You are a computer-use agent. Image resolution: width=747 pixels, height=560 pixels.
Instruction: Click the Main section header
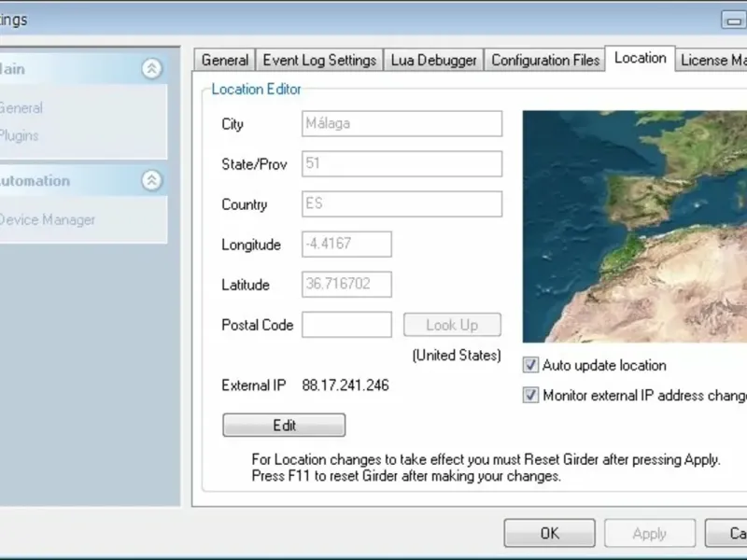82,69
